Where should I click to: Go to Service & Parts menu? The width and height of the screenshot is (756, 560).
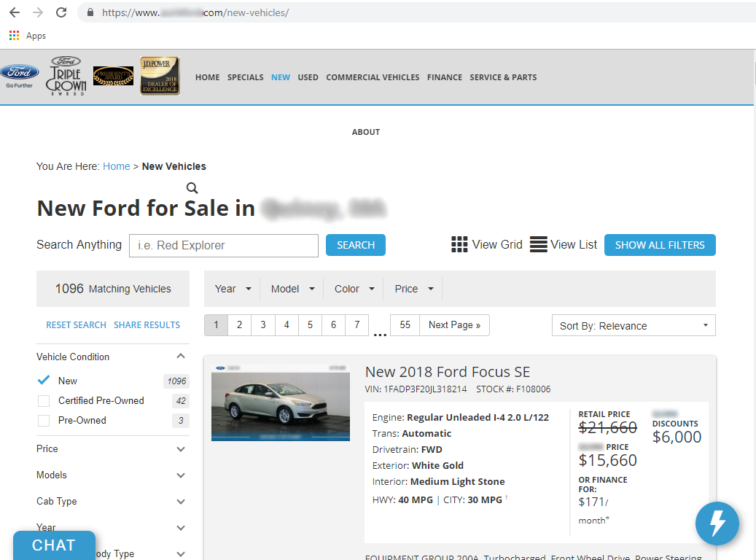pyautogui.click(x=503, y=77)
